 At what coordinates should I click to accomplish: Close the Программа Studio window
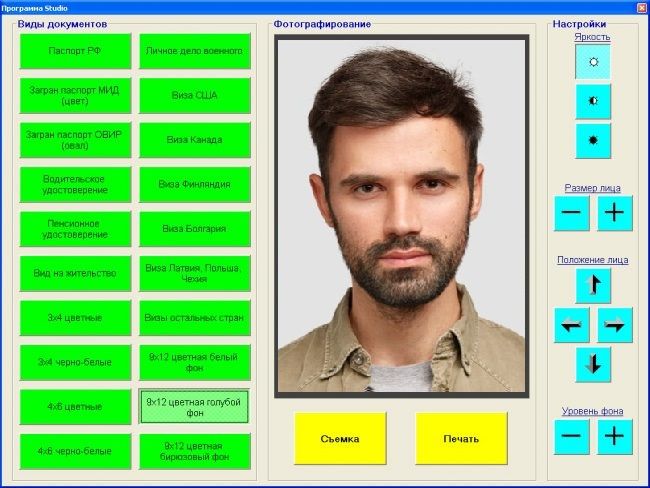[640, 7]
